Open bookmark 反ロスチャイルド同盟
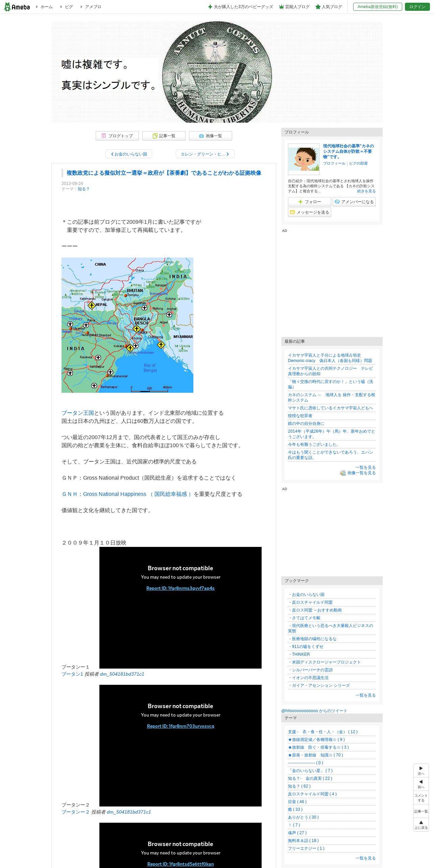This screenshot has width=434, height=868. (310, 602)
